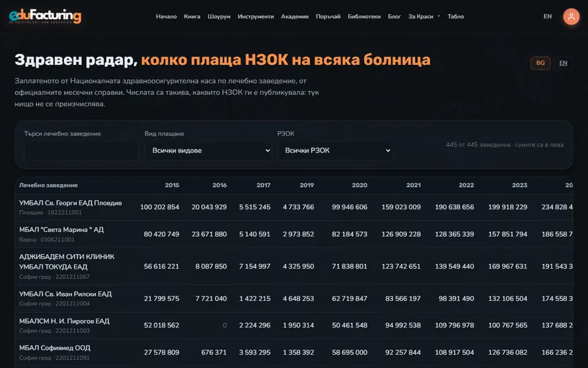Focus the Търси лечебно заведение search field
The width and height of the screenshot is (588, 368).
(82, 151)
